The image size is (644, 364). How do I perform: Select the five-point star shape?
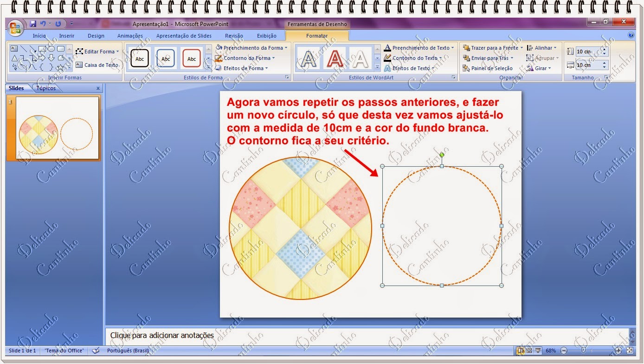pyautogui.click(x=60, y=67)
